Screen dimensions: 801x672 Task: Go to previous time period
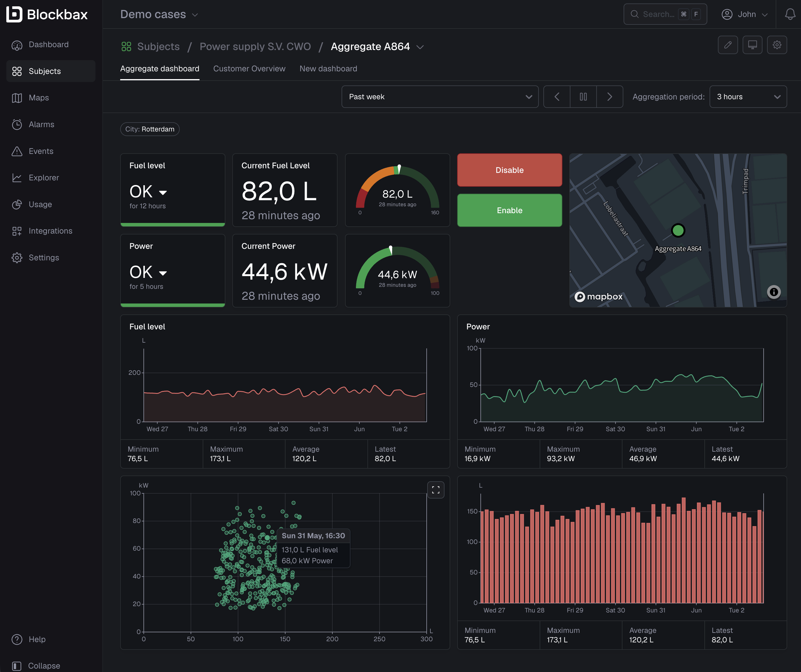tap(557, 97)
